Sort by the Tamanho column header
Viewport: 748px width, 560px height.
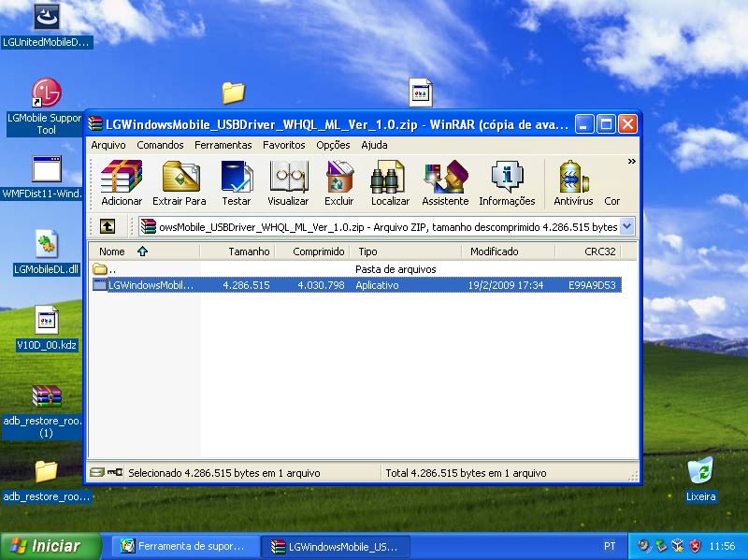tap(237, 251)
